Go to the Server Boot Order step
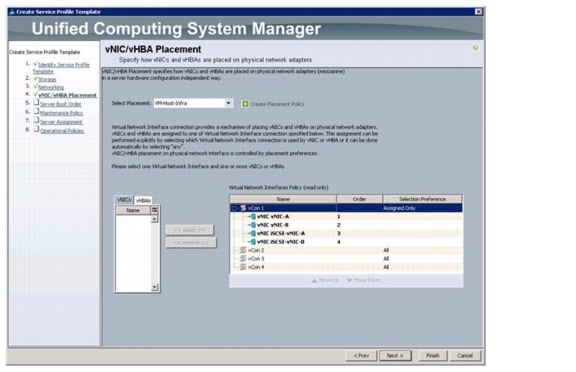576x372 pixels. tap(61, 104)
